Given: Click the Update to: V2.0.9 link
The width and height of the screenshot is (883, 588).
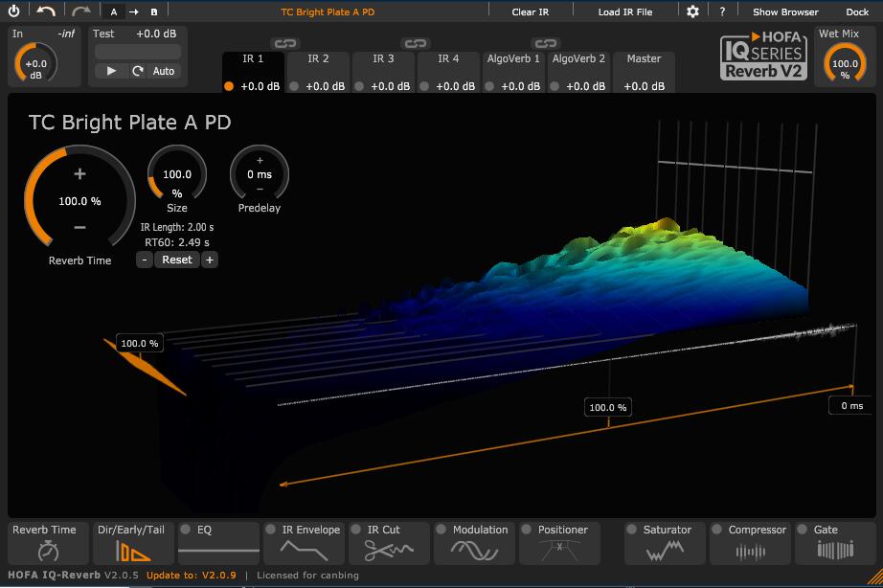Looking at the screenshot, I should tap(191, 575).
